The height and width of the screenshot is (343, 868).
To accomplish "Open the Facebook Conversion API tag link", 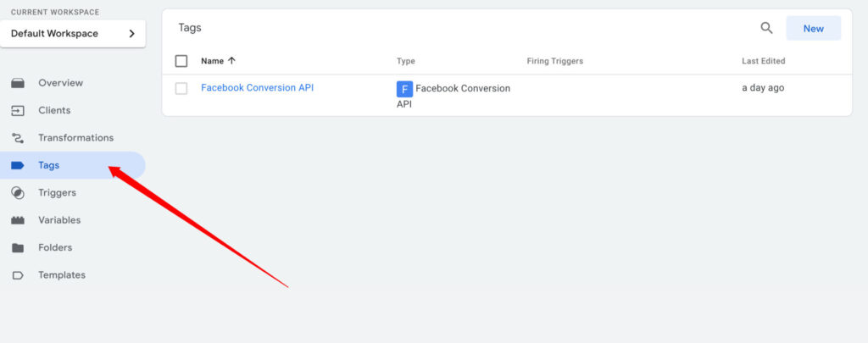I will 258,87.
